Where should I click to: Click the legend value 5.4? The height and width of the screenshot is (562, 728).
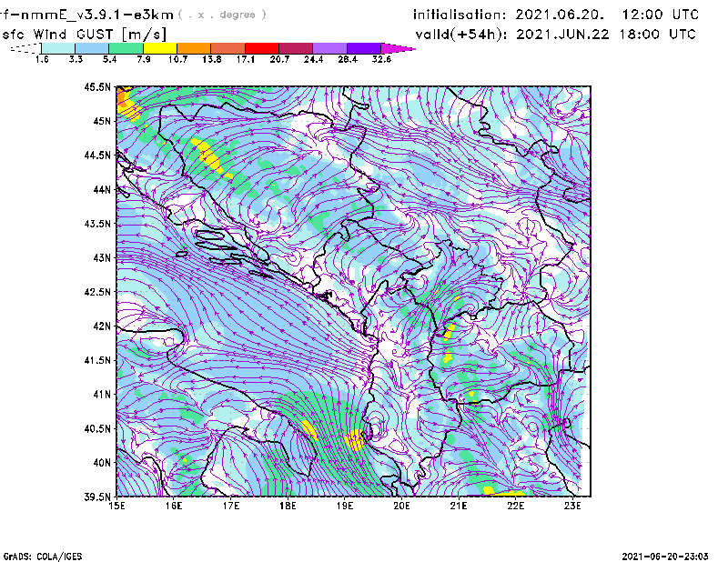[x=109, y=59]
